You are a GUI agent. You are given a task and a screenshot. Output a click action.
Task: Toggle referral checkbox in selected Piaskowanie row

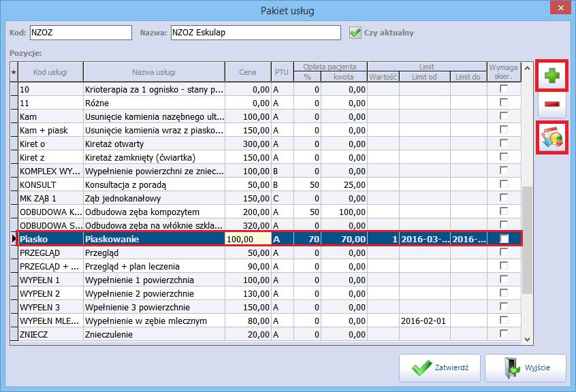point(504,239)
